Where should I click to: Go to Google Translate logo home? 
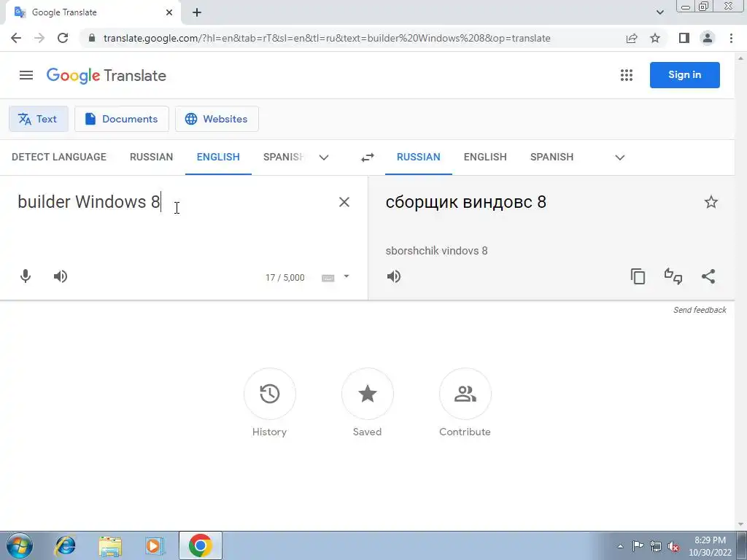tap(107, 75)
